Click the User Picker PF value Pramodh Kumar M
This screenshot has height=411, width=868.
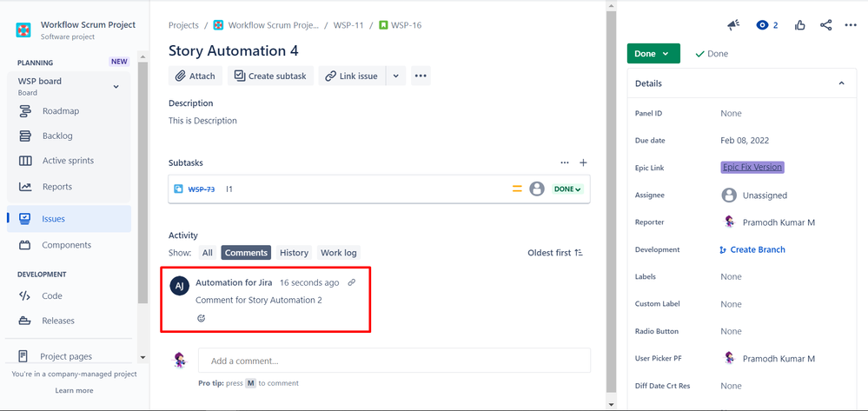point(768,358)
